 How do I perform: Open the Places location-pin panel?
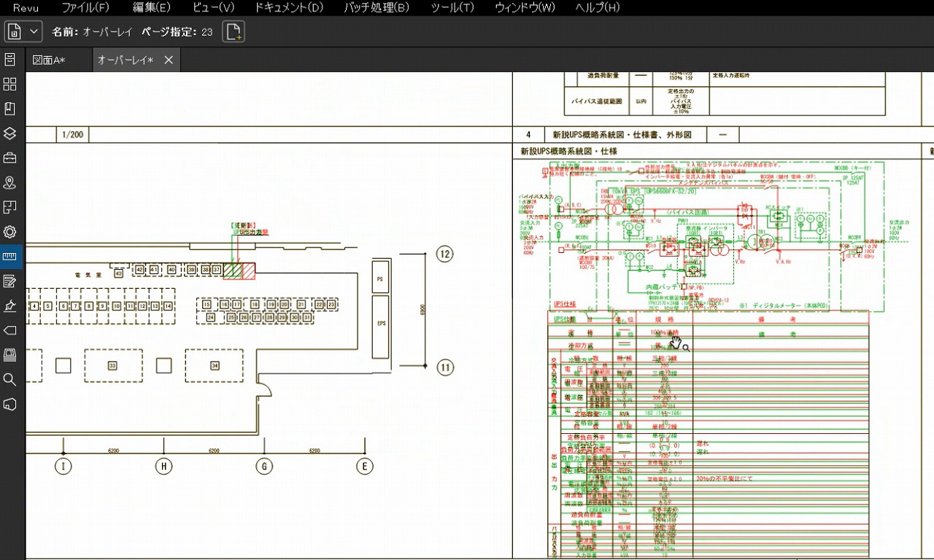click(x=10, y=183)
